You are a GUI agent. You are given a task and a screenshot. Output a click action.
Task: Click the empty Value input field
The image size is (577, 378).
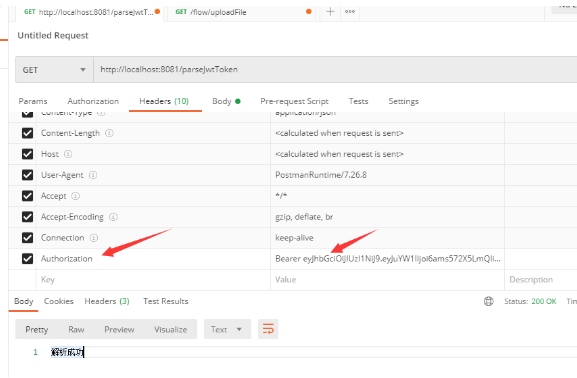pos(387,280)
